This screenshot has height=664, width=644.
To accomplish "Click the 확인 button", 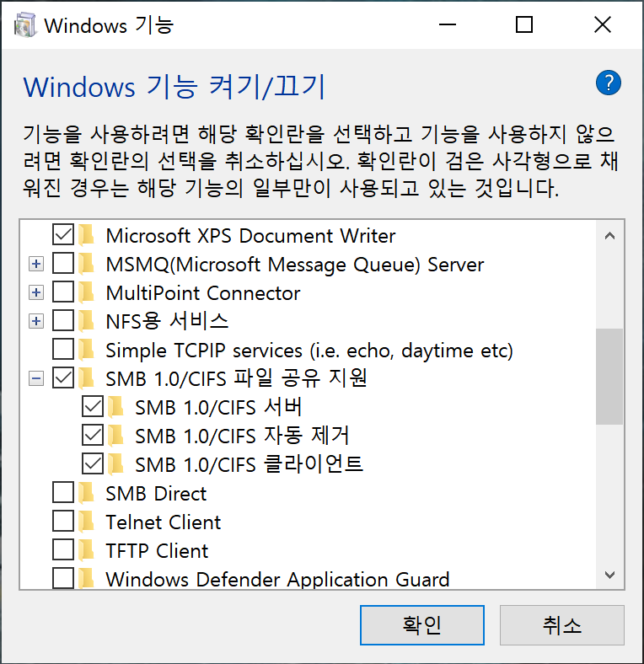I will tap(422, 625).
